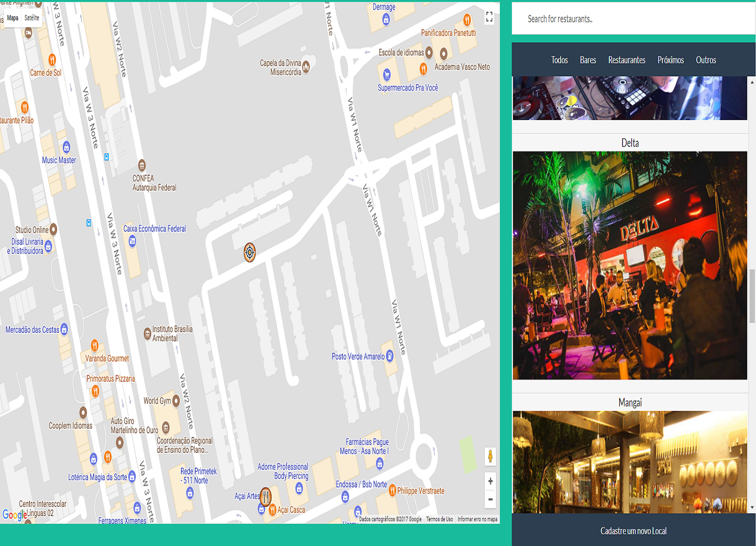Open the Rede Primetek 511 Norte pin
Image resolution: width=756 pixels, height=546 pixels.
click(190, 493)
